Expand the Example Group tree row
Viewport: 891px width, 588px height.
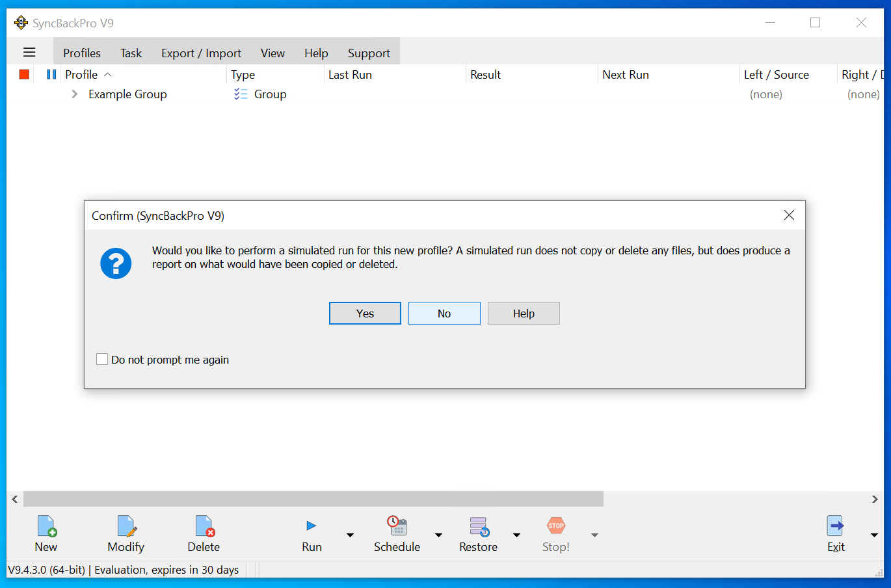click(75, 94)
